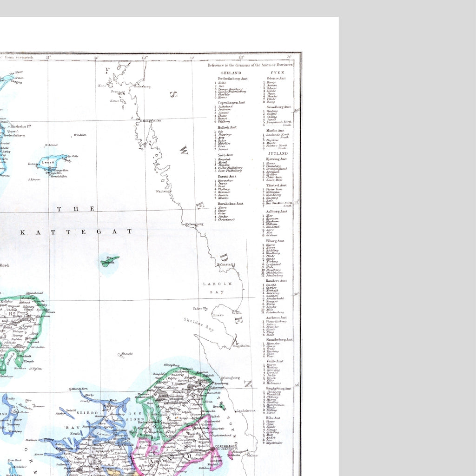Click the 'Randers Amt' legend entry
Image resolution: width=476 pixels, height=476 pixels.
(276, 281)
